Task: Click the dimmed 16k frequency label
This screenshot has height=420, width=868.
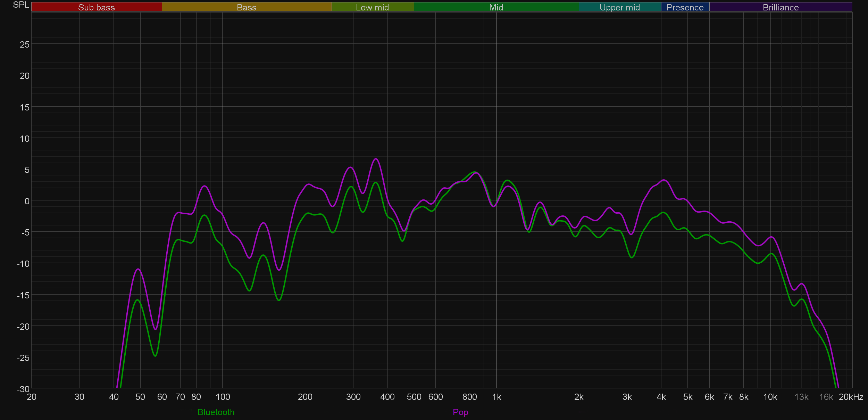Action: [826, 397]
